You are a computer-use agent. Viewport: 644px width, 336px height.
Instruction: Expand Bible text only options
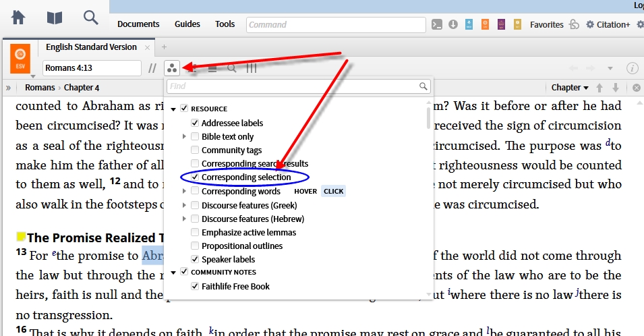184,136
